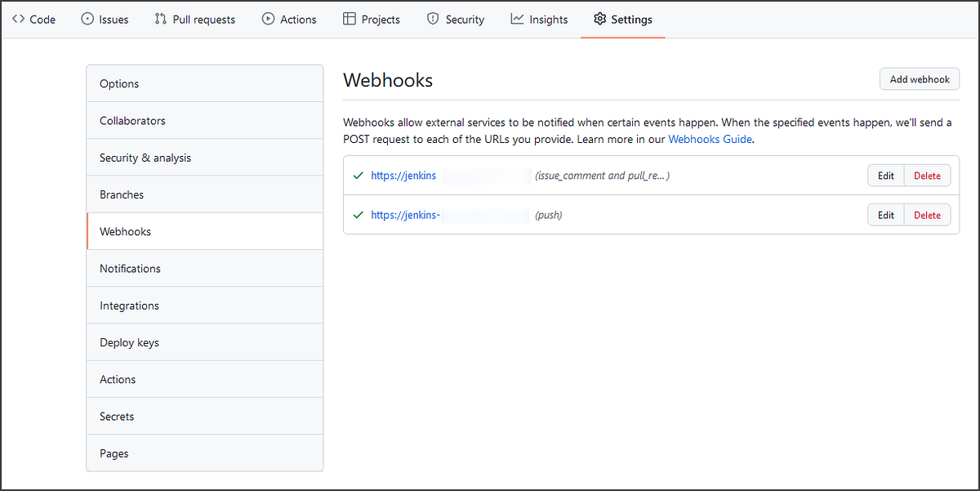Edit the push webhook
The width and height of the screenshot is (980, 491).
point(885,215)
